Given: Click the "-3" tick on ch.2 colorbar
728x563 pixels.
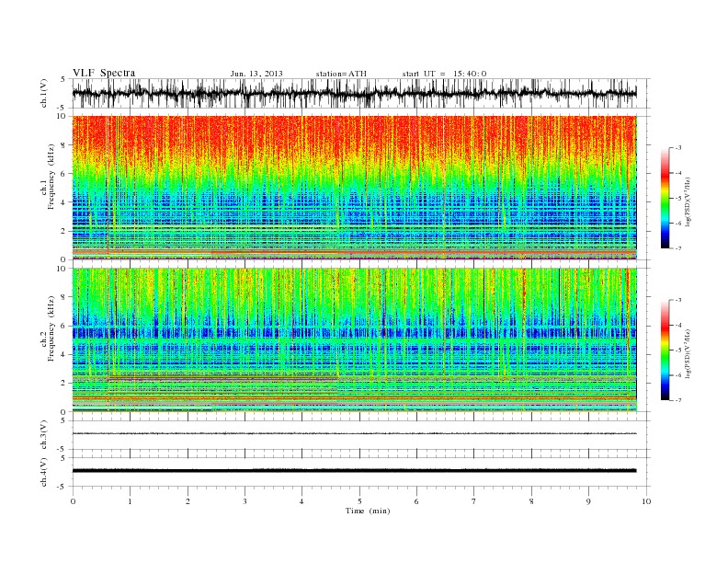Looking at the screenshot, I should [677, 300].
